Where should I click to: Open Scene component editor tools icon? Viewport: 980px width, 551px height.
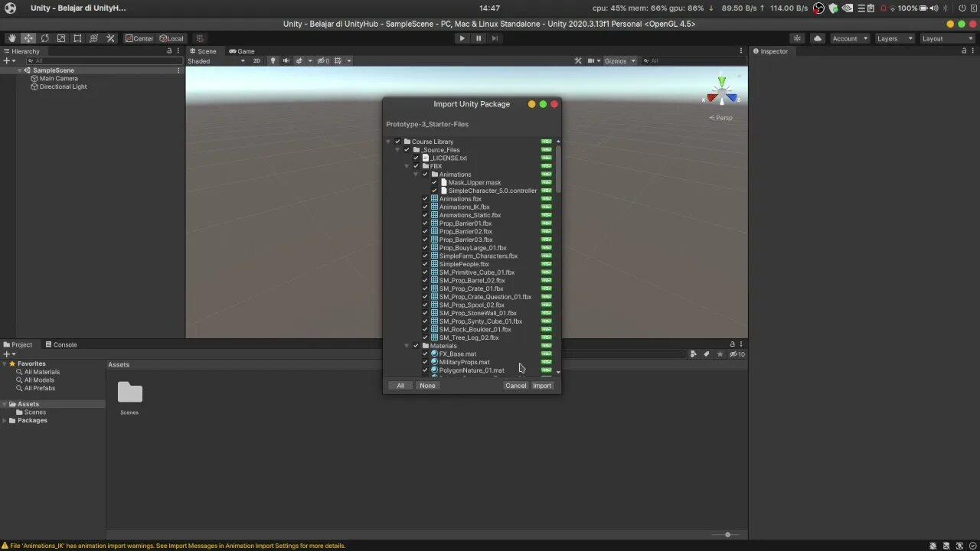579,60
